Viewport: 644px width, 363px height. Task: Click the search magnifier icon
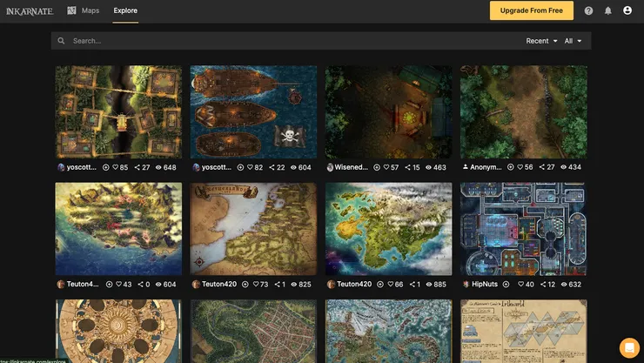click(61, 41)
